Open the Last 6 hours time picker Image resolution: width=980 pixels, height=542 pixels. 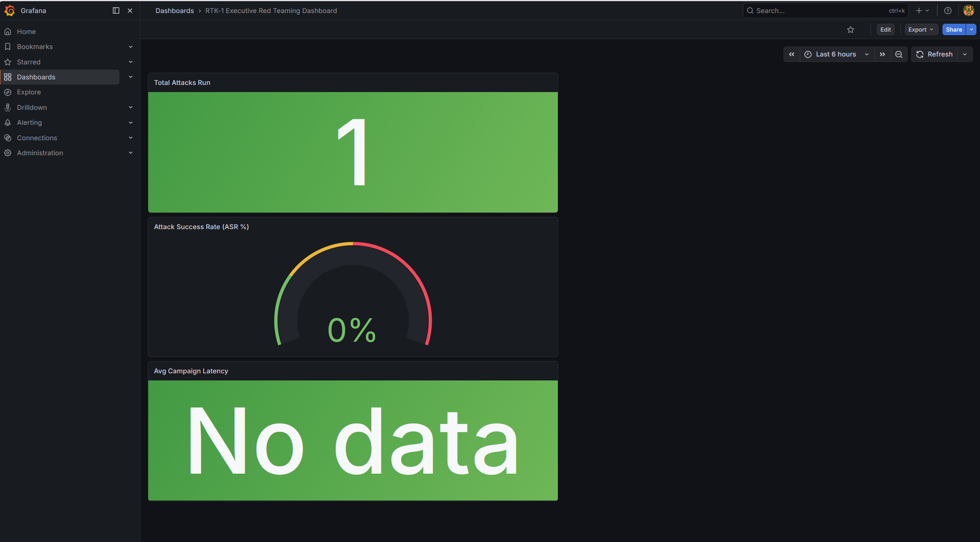coord(836,54)
